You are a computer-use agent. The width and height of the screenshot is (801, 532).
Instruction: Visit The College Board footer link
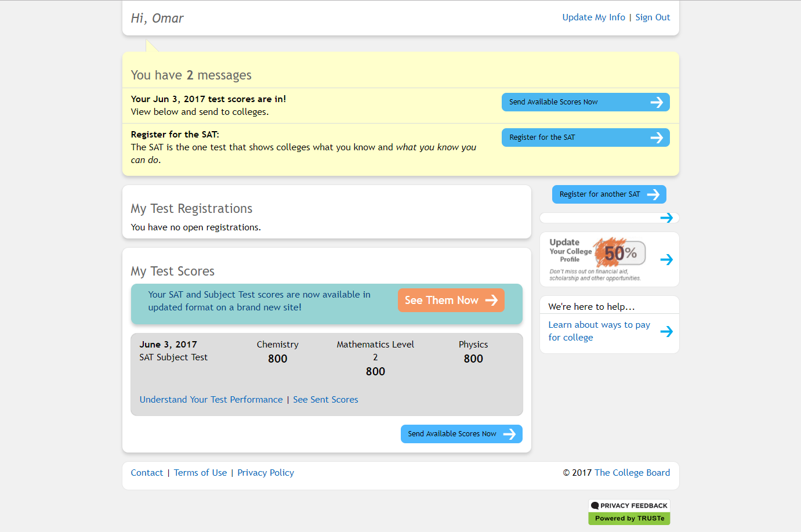(632, 473)
